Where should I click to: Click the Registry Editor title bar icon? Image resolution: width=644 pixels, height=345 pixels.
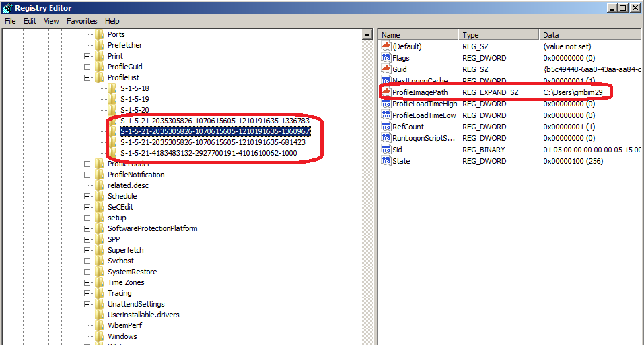7,8
